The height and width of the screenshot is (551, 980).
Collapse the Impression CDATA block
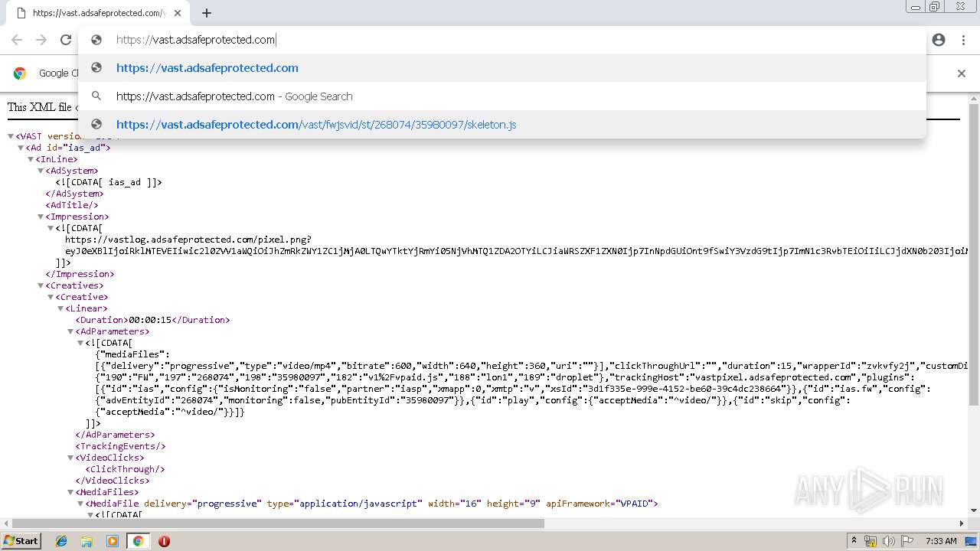tap(51, 228)
